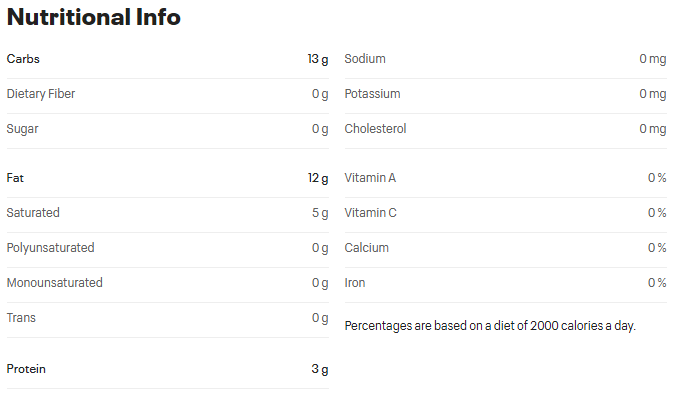Select the Iron label

[355, 283]
